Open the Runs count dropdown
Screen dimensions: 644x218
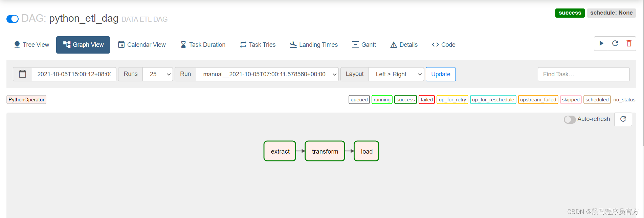158,74
